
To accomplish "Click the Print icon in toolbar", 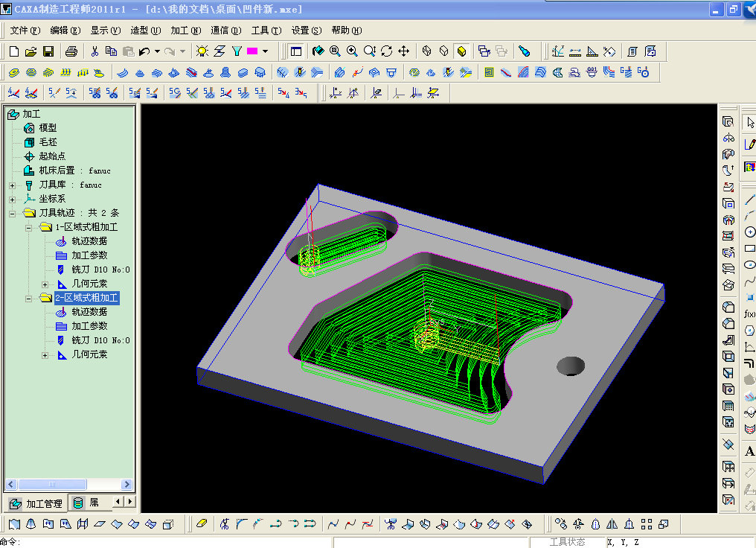I will 71,51.
